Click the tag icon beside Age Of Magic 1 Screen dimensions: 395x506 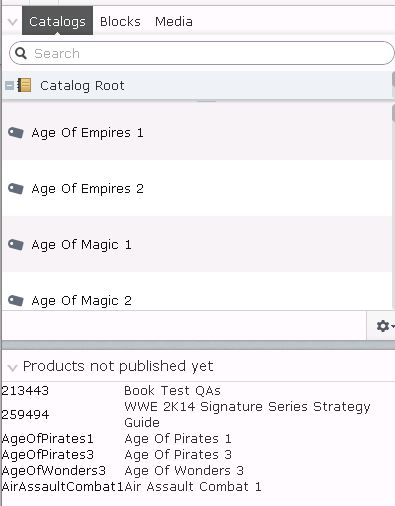click(x=16, y=245)
